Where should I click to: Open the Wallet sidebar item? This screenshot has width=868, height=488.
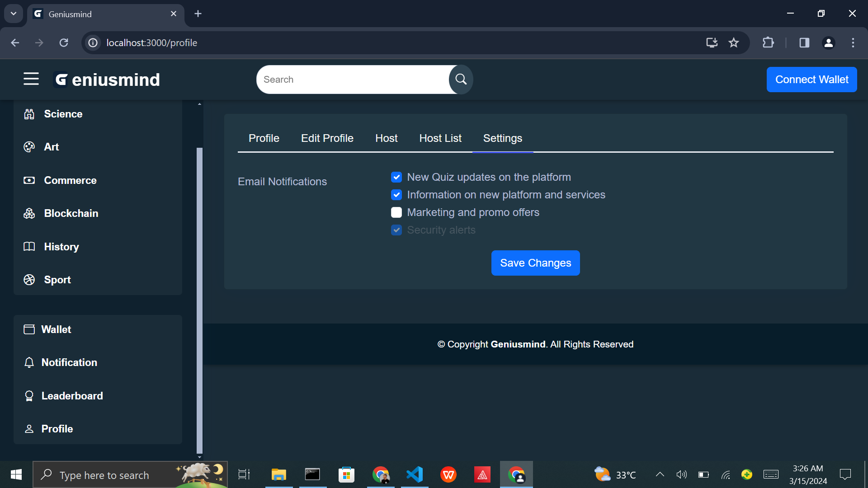point(56,329)
